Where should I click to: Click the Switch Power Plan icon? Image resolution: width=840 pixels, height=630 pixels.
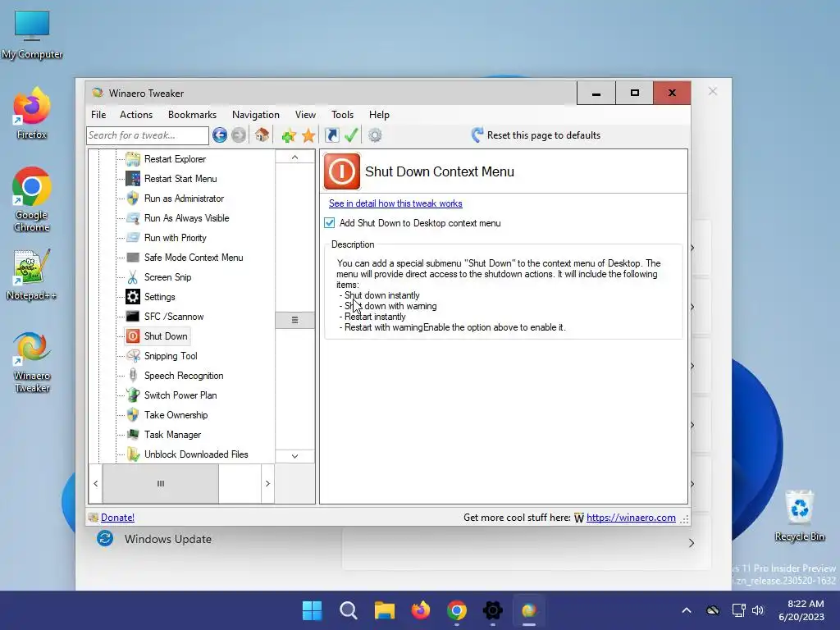[133, 395]
